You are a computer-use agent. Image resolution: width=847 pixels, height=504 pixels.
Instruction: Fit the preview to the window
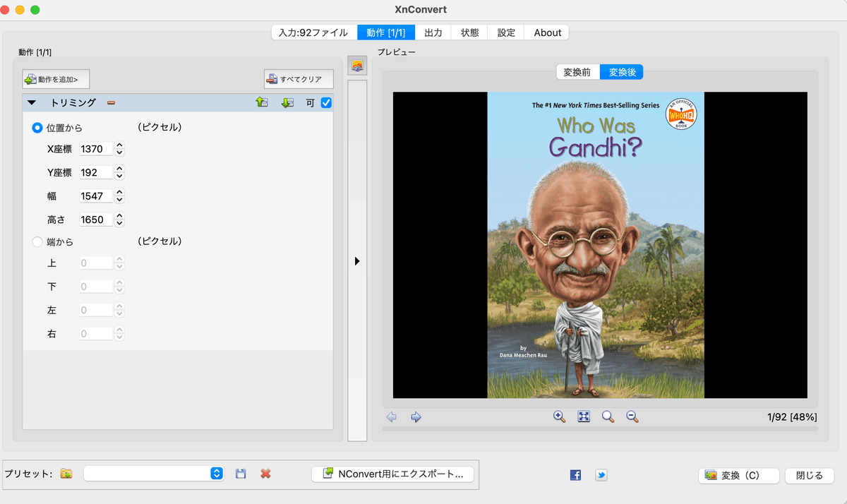(584, 416)
